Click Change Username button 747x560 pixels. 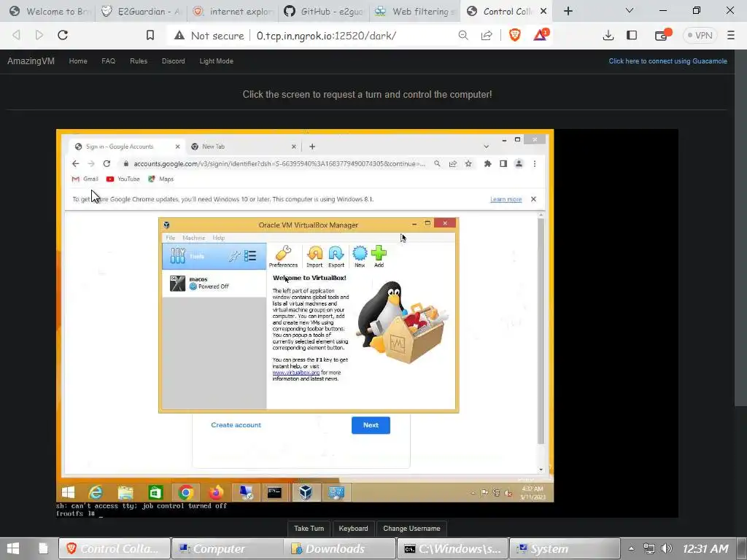point(411,528)
